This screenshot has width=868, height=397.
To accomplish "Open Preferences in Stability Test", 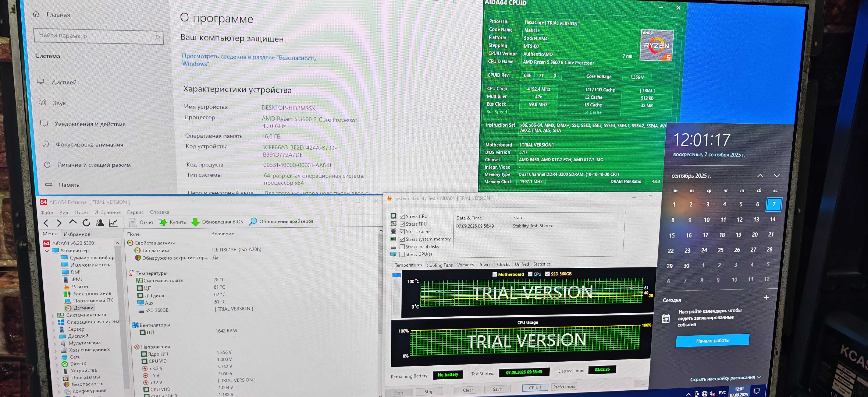I will pyautogui.click(x=564, y=387).
